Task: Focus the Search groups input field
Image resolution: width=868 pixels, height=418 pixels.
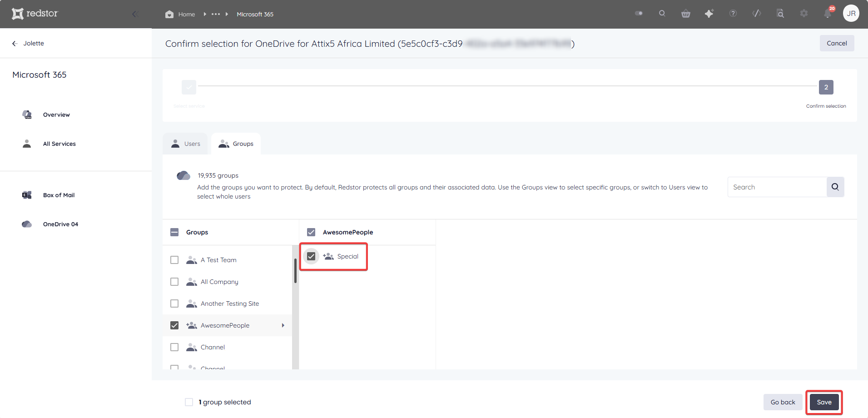Action: [x=777, y=187]
